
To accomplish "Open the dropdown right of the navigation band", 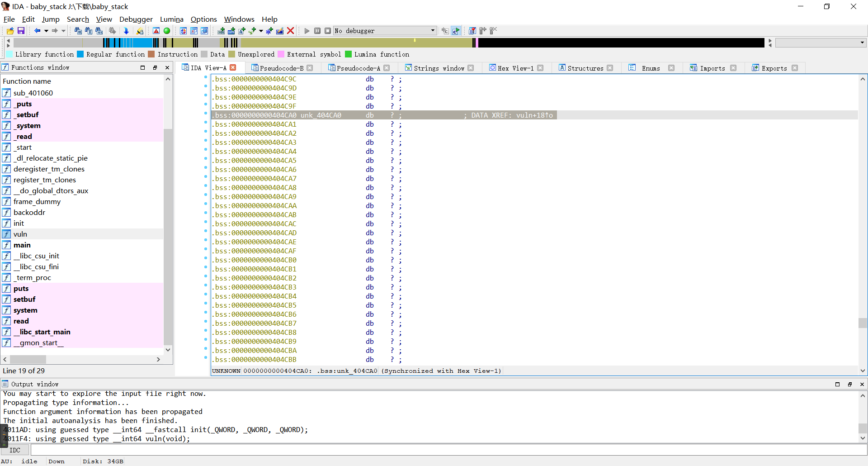I will (x=862, y=43).
